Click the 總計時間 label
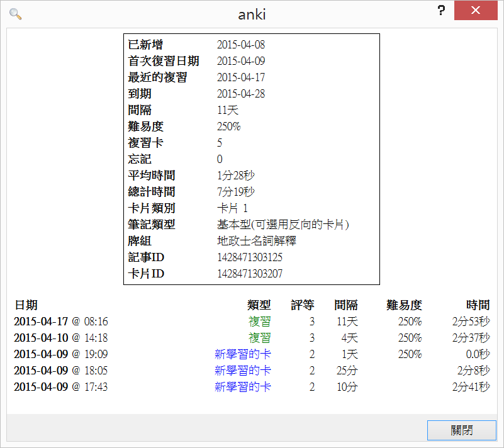 pos(152,192)
